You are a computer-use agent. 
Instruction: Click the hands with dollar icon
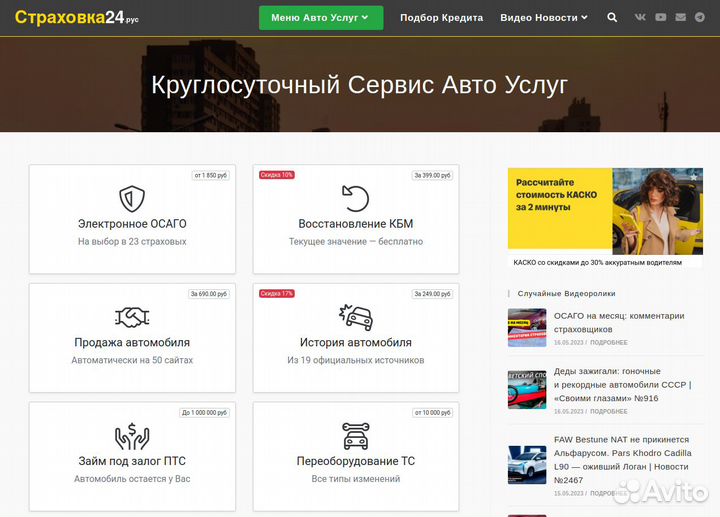(132, 436)
